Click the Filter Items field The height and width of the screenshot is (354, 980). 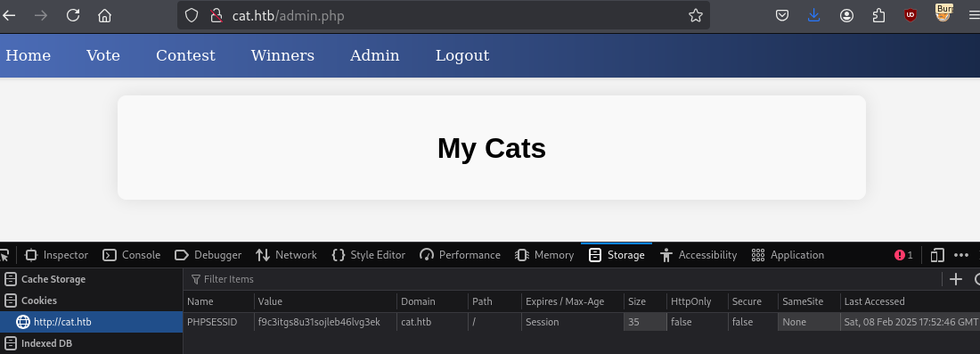562,279
